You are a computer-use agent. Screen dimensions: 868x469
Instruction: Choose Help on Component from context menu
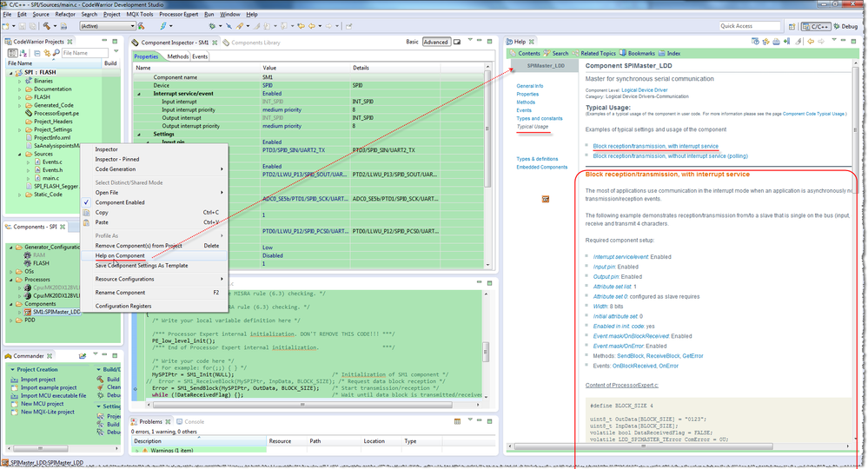pos(120,255)
